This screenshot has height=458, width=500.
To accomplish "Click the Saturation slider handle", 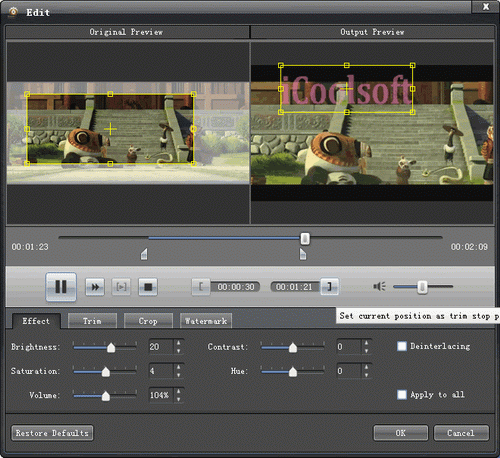I will click(106, 371).
